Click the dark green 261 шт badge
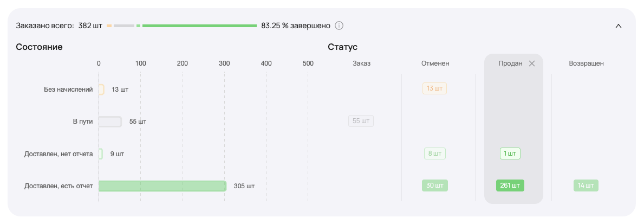Screen dimensions: 644x224 pyautogui.click(x=510, y=185)
